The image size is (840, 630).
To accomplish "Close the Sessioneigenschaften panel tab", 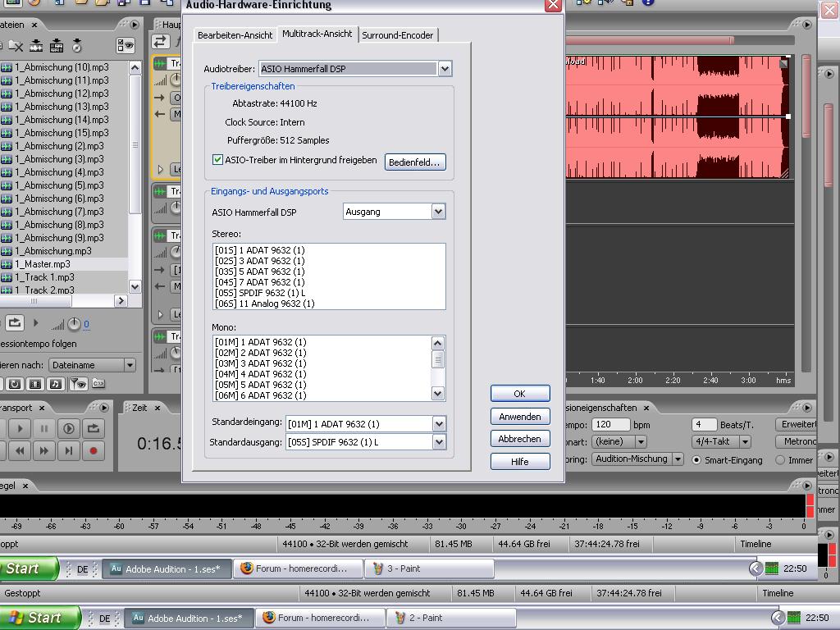I will (646, 408).
